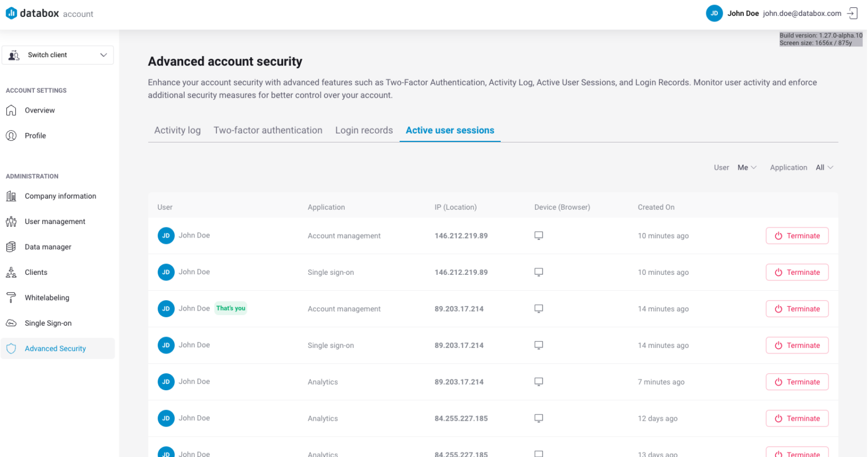Click the JD avatar in the header
The width and height of the screenshot is (868, 457).
pyautogui.click(x=714, y=14)
